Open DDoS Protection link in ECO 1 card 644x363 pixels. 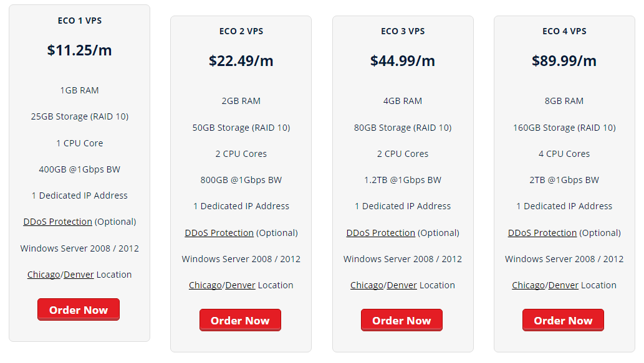click(57, 222)
